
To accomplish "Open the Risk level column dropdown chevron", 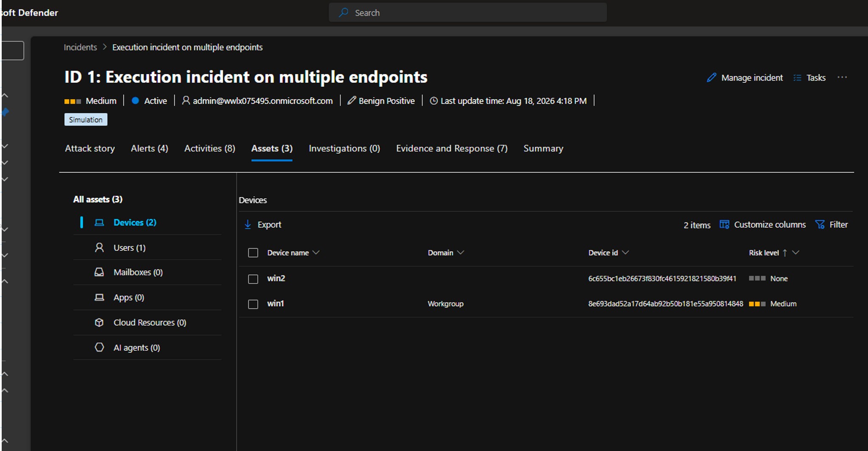I will (796, 252).
